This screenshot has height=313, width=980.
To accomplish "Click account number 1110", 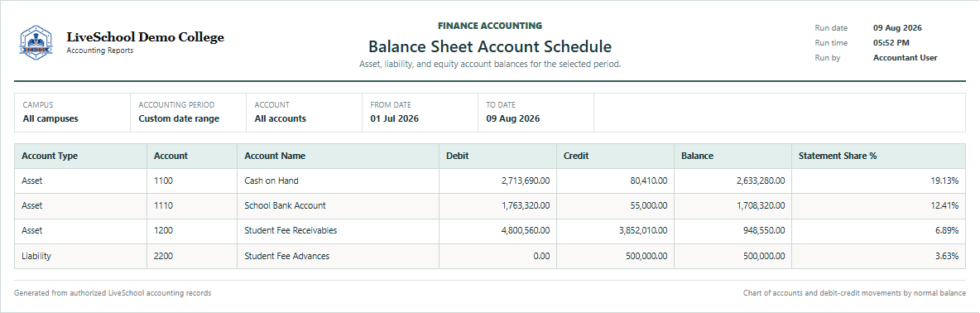I will tap(163, 205).
